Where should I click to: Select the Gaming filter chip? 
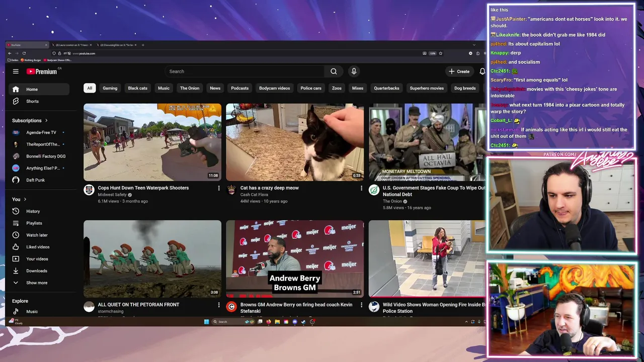pos(110,88)
